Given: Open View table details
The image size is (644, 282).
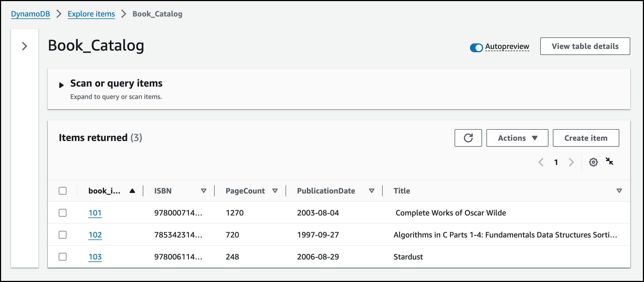Looking at the screenshot, I should click(585, 46).
